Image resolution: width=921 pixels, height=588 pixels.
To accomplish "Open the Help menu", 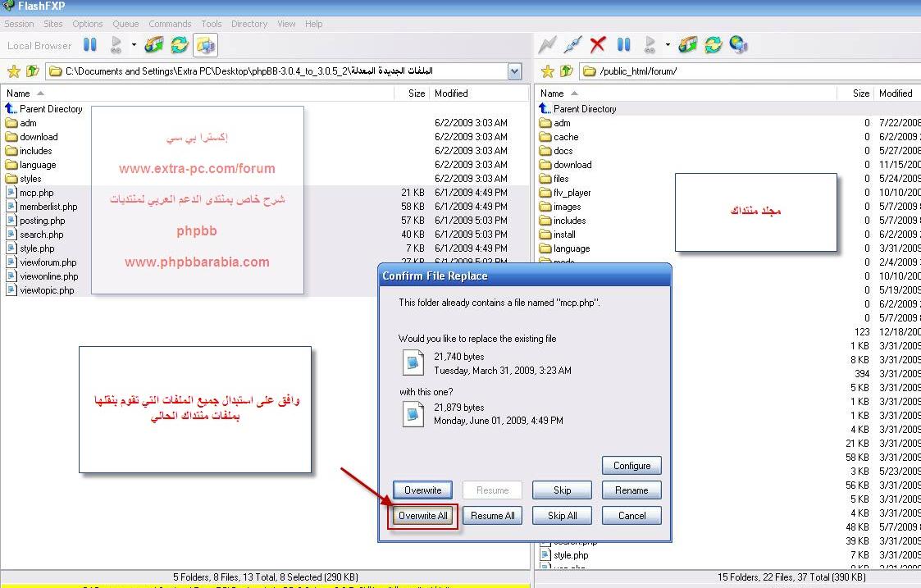I will point(313,24).
